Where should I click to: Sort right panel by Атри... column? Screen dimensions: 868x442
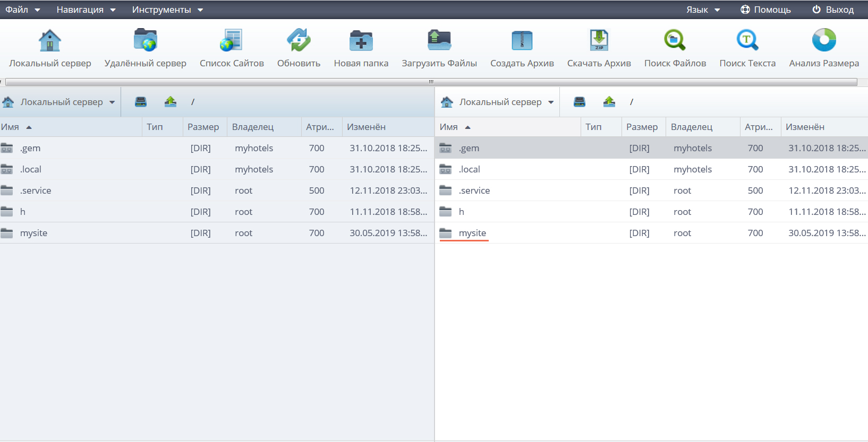pyautogui.click(x=761, y=127)
